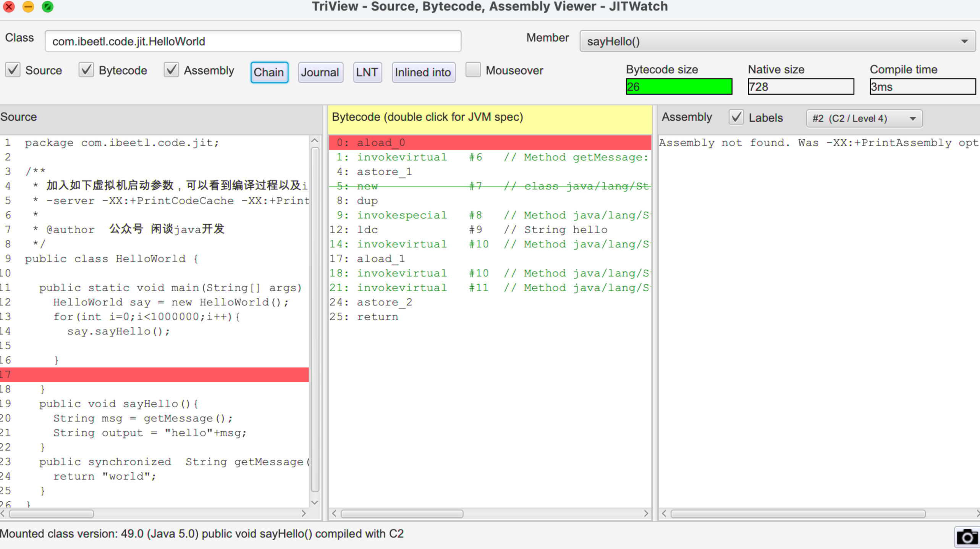The width and height of the screenshot is (980, 549).
Task: Click source line 9 public class HelloWorld
Action: click(154, 258)
